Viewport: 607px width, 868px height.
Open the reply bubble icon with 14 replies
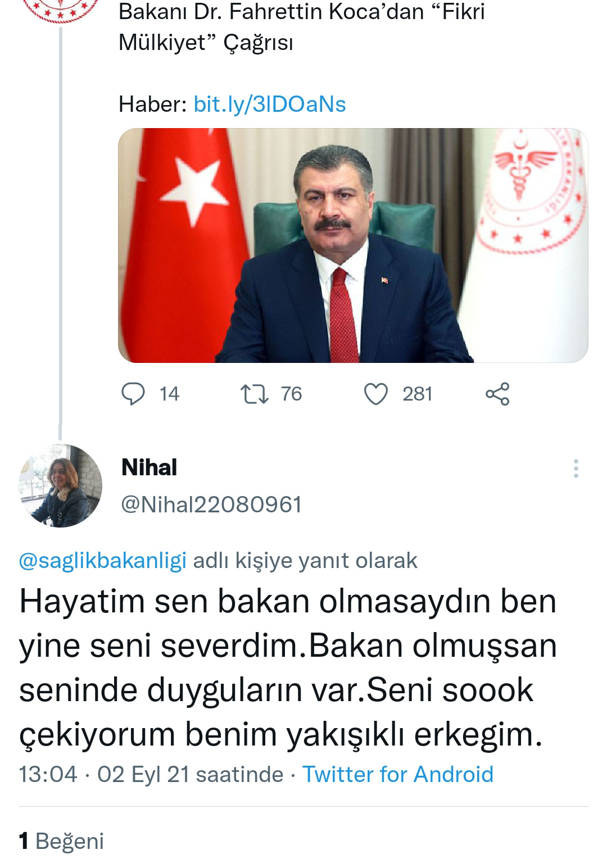click(x=133, y=394)
